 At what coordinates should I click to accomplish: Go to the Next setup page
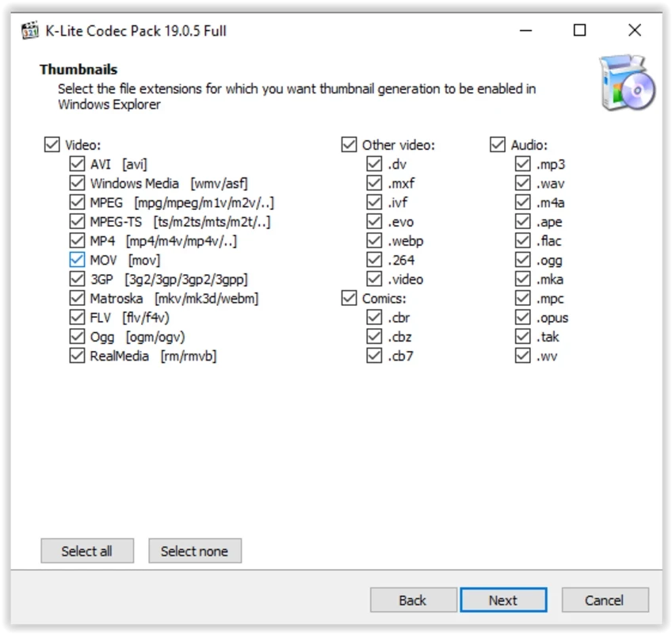502,600
